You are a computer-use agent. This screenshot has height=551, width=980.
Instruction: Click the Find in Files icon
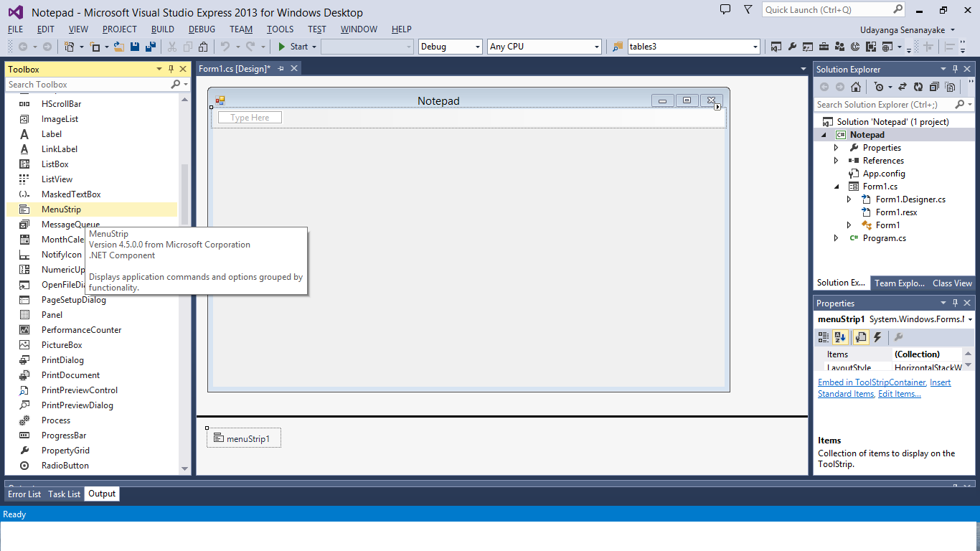[x=618, y=47]
